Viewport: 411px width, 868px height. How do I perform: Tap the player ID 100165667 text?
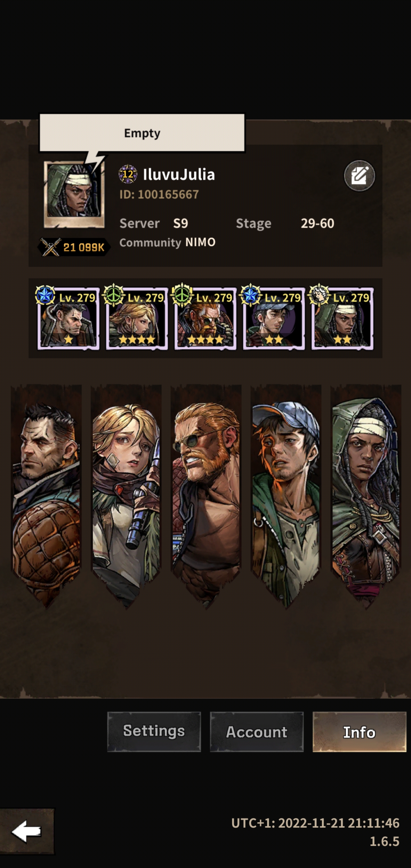[159, 194]
